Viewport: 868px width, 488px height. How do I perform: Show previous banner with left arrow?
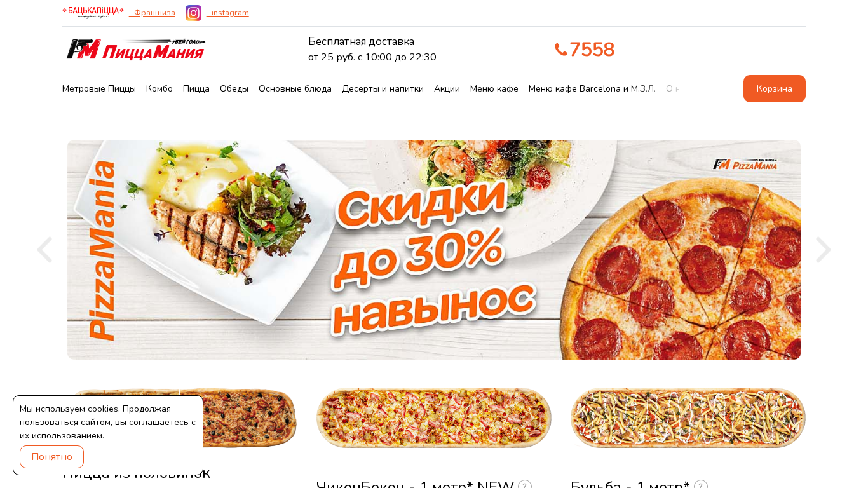[44, 250]
